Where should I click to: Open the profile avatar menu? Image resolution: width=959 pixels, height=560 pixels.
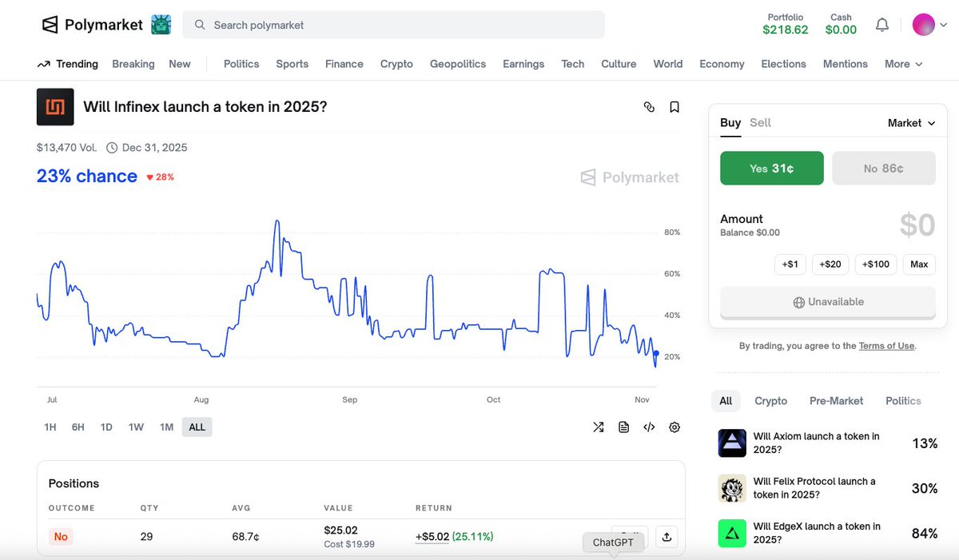pos(924,25)
